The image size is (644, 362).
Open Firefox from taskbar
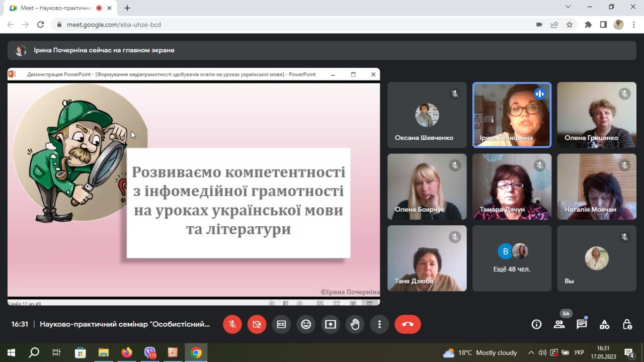(x=127, y=352)
